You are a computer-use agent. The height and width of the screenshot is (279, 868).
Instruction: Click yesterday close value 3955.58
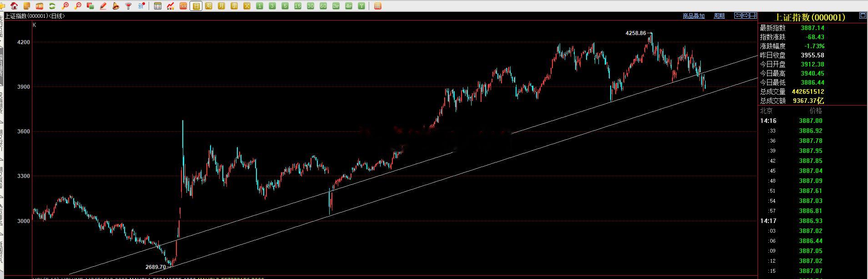(x=812, y=55)
